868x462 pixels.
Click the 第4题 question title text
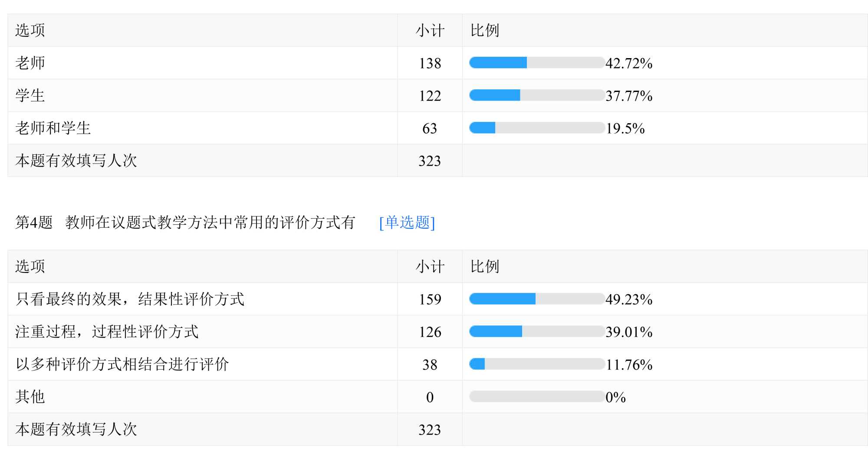(185, 223)
